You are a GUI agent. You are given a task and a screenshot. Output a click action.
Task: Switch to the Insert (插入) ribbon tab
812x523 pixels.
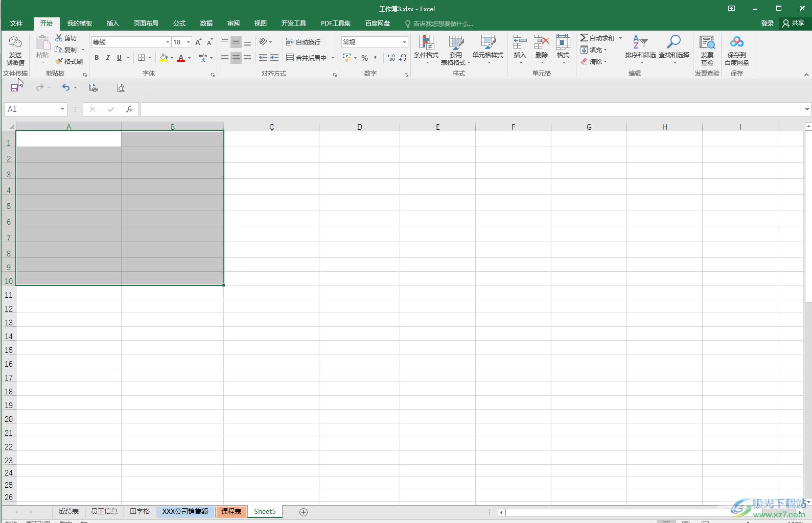pos(112,23)
